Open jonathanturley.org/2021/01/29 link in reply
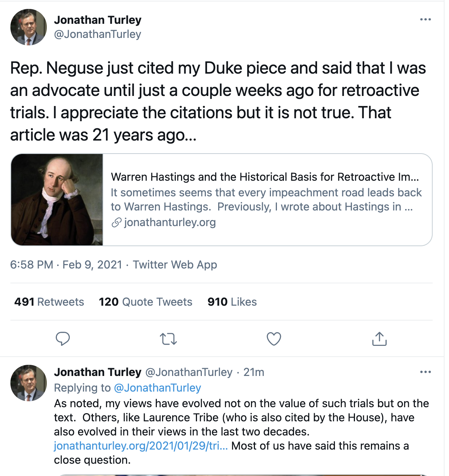449x476 pixels. point(141,446)
